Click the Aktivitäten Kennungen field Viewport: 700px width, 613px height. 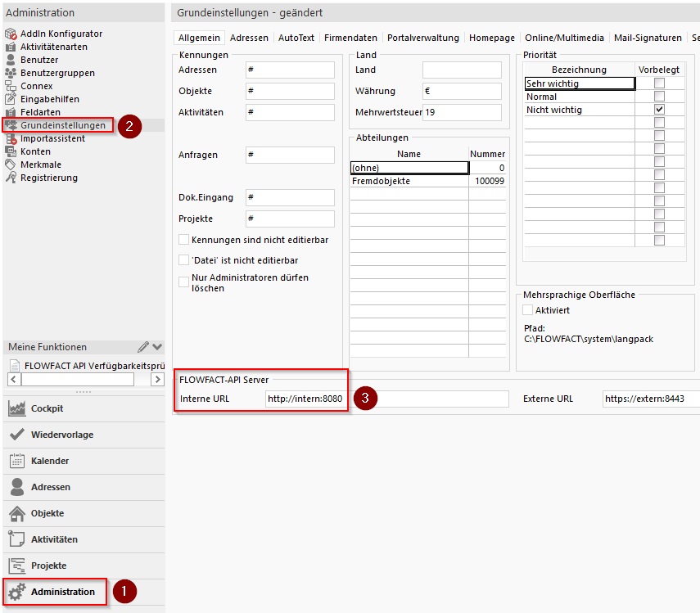pyautogui.click(x=290, y=112)
